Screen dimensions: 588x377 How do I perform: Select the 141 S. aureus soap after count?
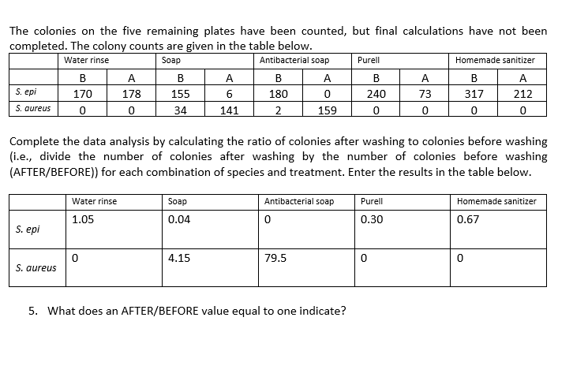click(229, 110)
